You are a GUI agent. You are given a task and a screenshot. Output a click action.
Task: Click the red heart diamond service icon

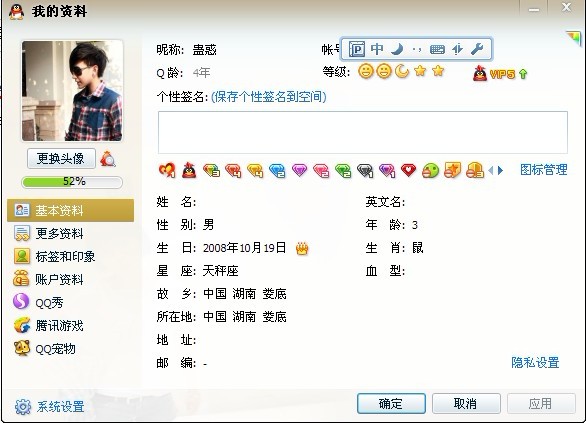[408, 170]
